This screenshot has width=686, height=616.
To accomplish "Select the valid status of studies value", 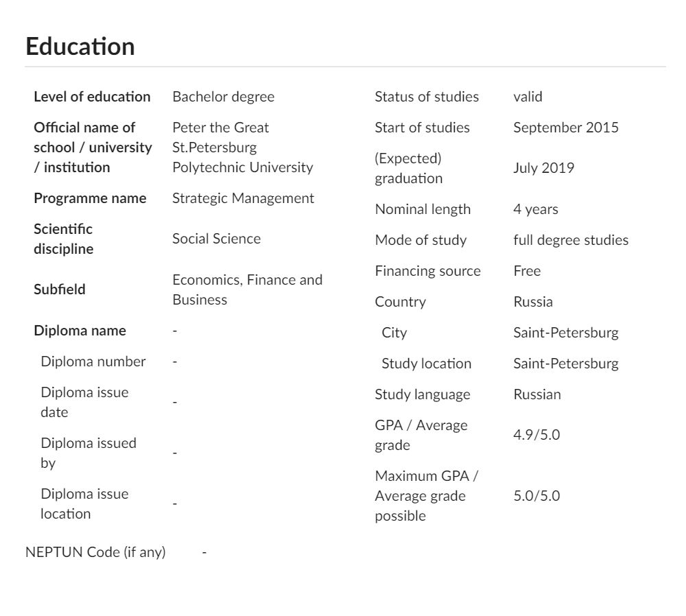I will [528, 97].
